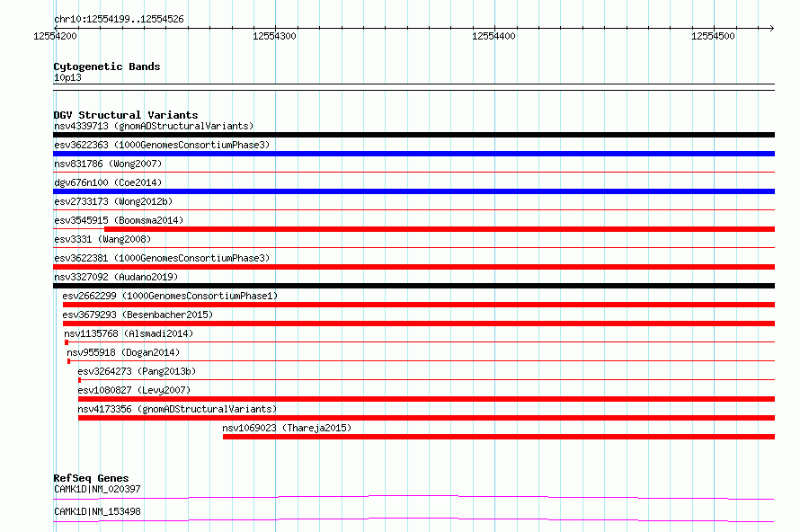Click the red bar for esv3545915
This screenshot has width=800, height=532.
coord(440,229)
